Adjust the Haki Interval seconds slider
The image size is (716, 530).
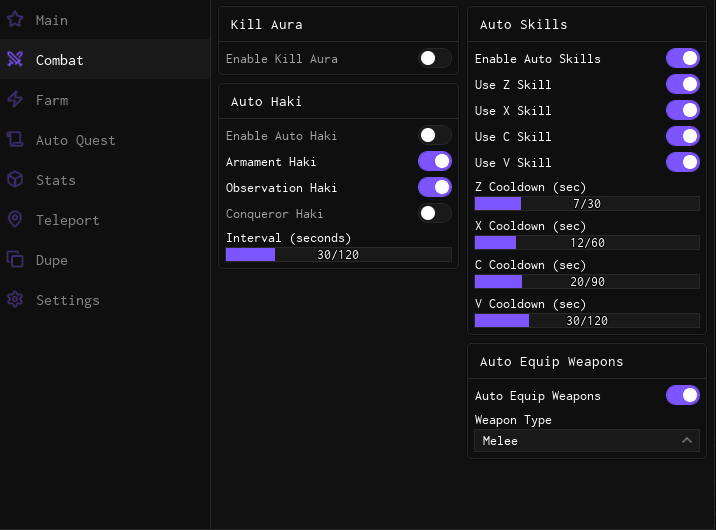pos(339,255)
